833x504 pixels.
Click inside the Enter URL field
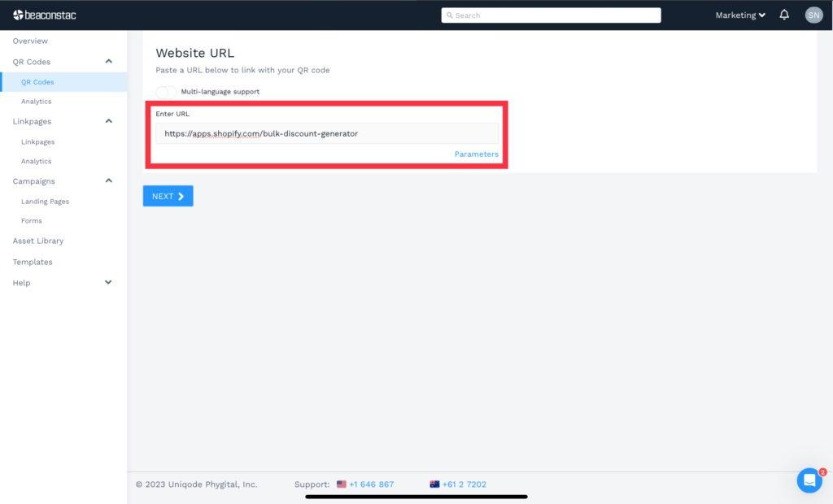[x=325, y=133]
